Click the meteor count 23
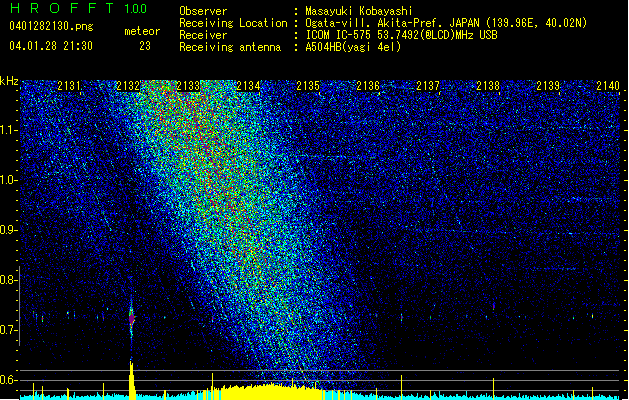 pyautogui.click(x=145, y=46)
